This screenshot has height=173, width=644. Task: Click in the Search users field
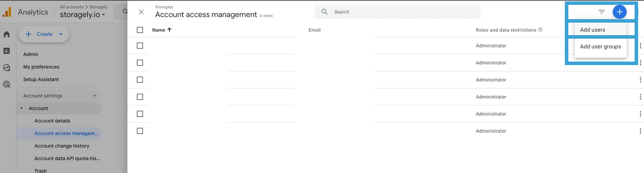tap(398, 12)
